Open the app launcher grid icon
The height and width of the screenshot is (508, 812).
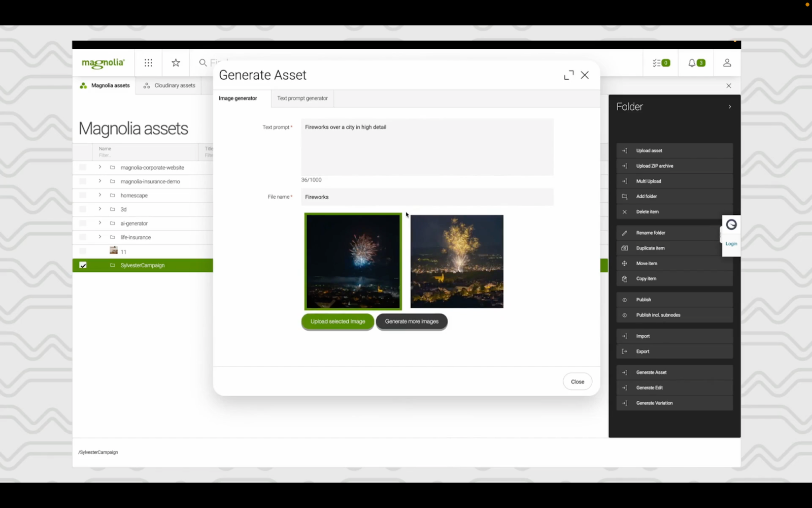148,63
